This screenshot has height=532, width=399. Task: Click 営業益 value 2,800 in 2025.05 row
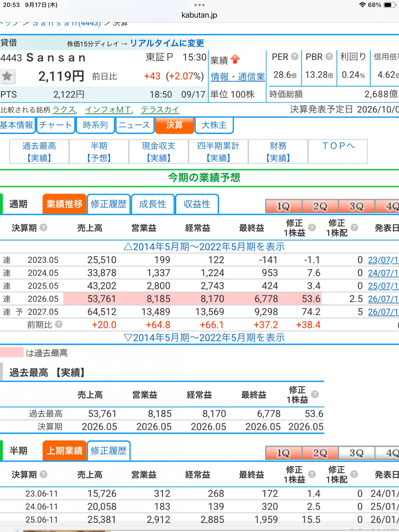pyautogui.click(x=158, y=286)
